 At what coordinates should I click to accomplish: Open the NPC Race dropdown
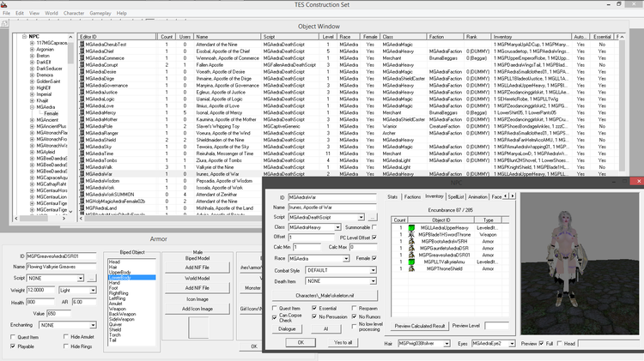[346, 258]
